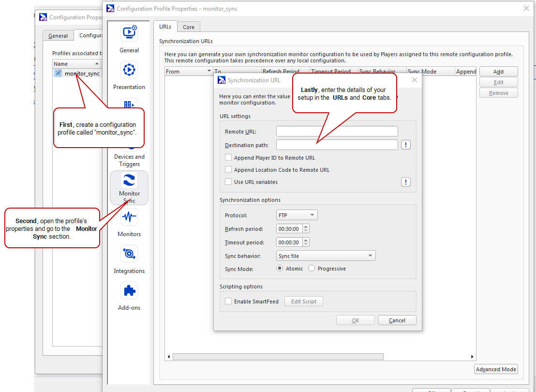The image size is (536, 392).
Task: Enable Append Player ID to Remote URL
Action: 228,158
